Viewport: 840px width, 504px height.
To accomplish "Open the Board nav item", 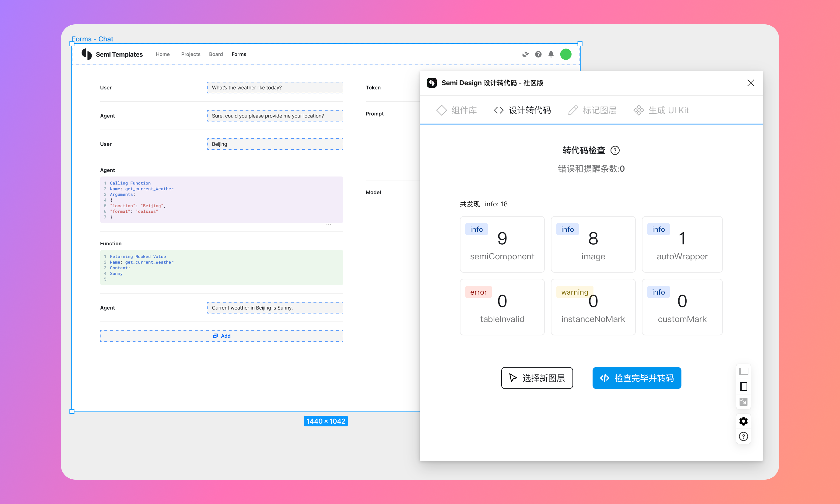I will (x=216, y=54).
